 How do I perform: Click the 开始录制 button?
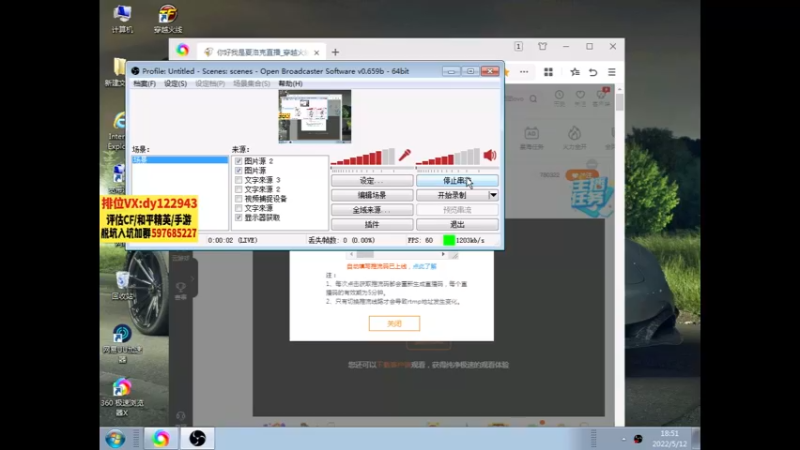[452, 195]
